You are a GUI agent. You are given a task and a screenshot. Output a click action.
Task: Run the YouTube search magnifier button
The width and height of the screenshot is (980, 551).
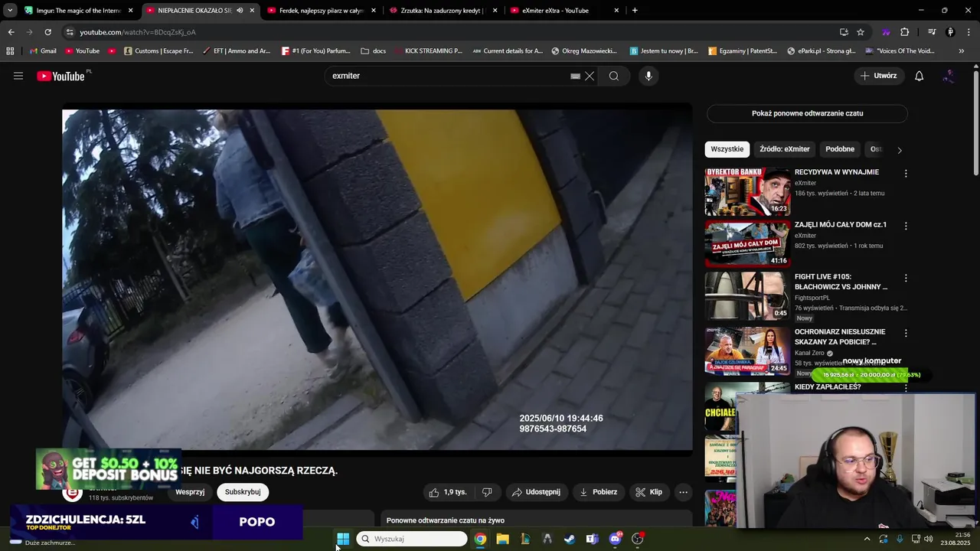pyautogui.click(x=614, y=76)
